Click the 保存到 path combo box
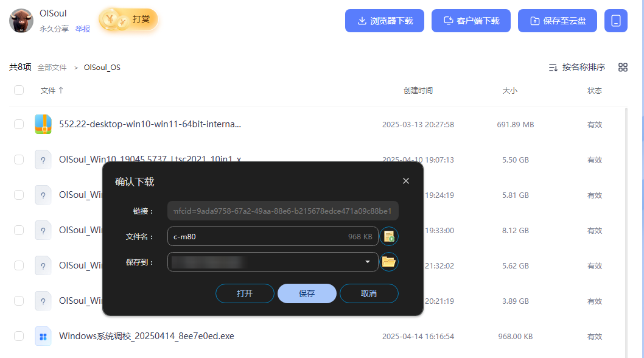This screenshot has height=358, width=644. click(273, 262)
